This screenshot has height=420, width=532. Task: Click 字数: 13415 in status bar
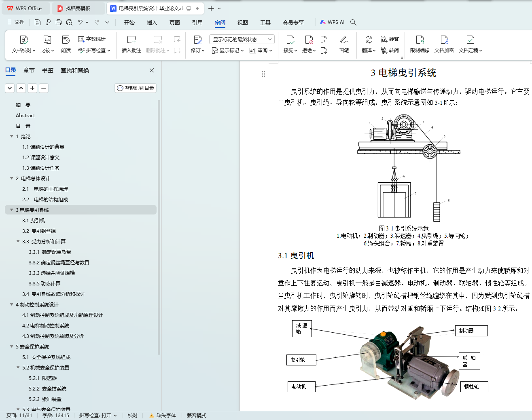56,416
